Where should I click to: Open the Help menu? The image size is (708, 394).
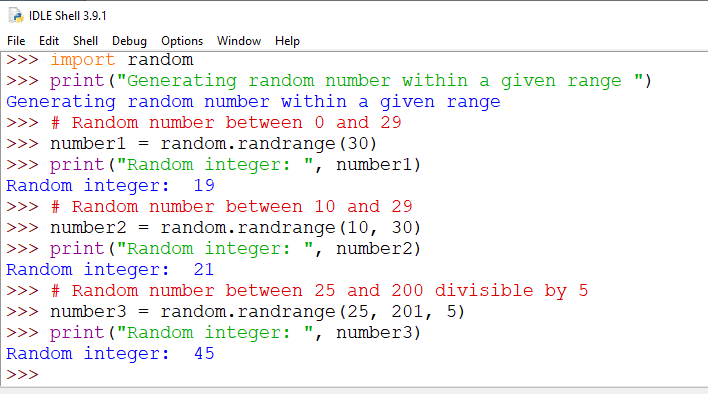(287, 41)
